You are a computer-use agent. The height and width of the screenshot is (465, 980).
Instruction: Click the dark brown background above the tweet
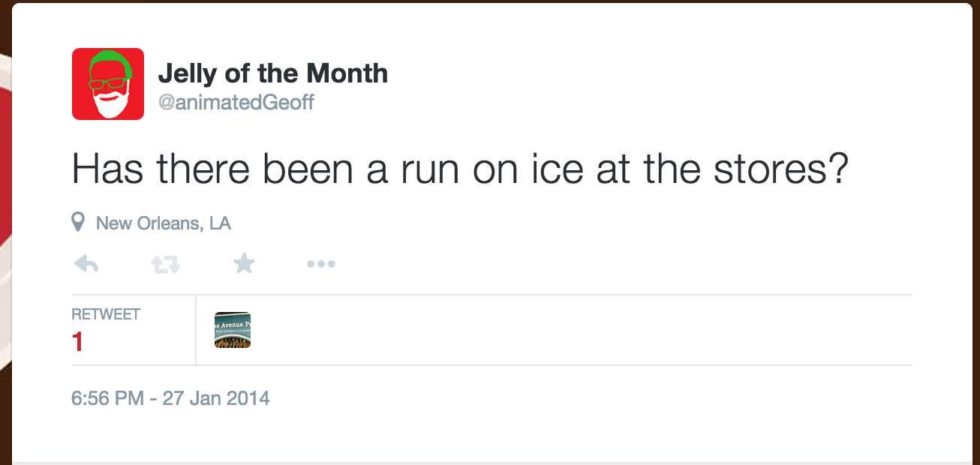tap(488, 1)
